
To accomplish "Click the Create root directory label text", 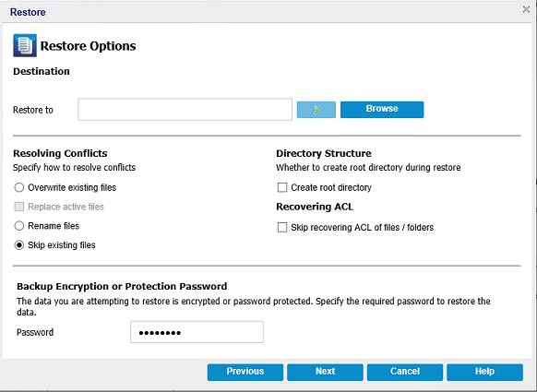I will pos(331,187).
